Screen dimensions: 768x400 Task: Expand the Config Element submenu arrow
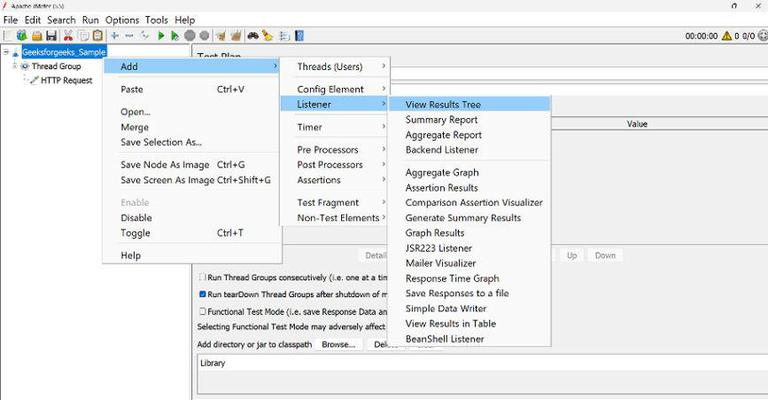point(384,89)
